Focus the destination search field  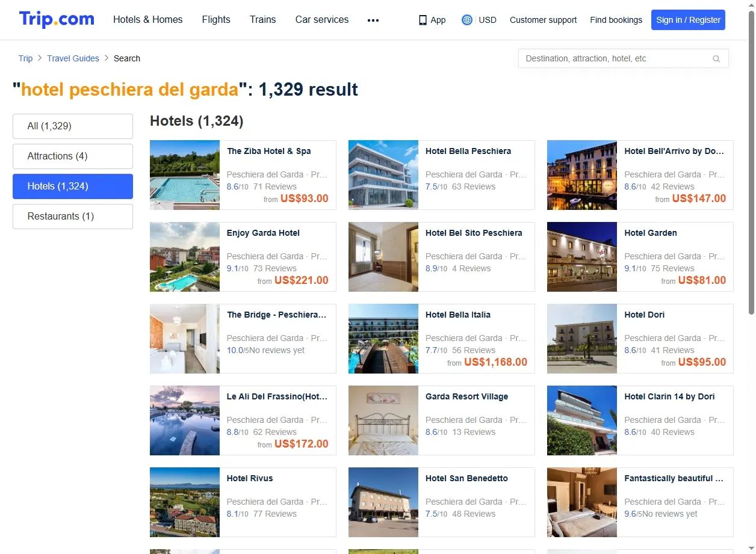(x=624, y=58)
